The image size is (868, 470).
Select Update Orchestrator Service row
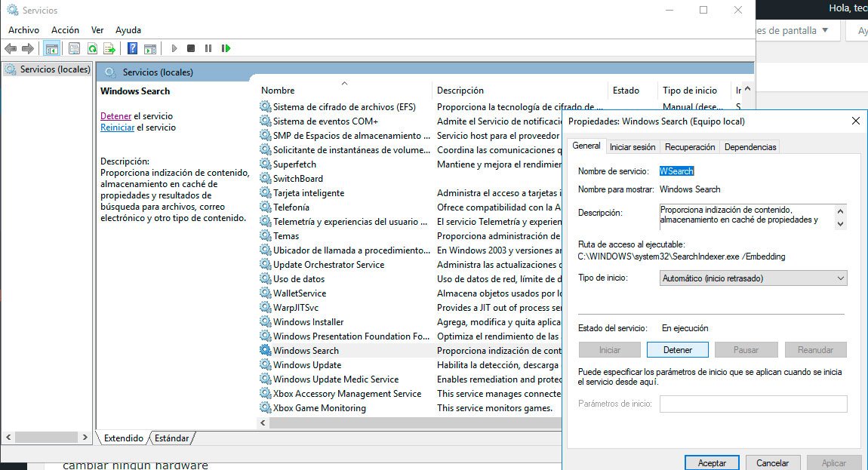tap(329, 265)
